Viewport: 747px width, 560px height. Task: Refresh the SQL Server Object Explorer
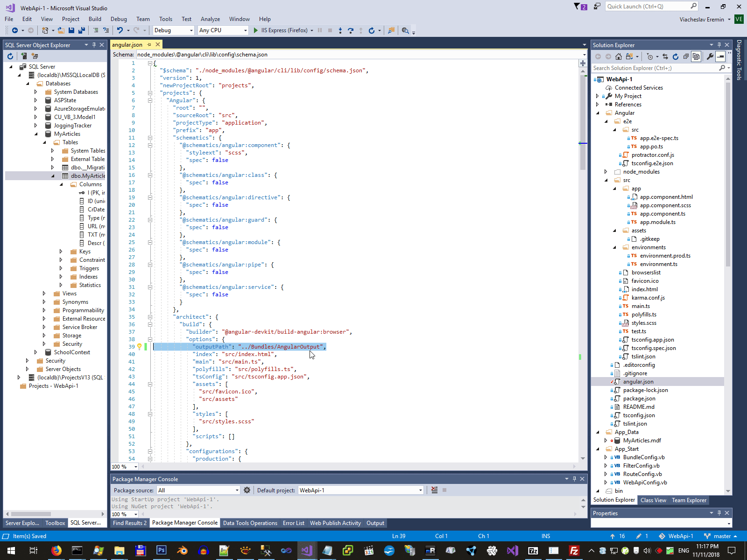(10, 56)
